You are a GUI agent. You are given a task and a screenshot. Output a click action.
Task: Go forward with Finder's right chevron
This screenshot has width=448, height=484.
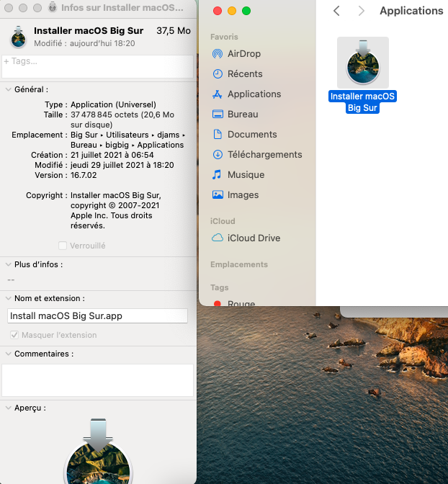(361, 11)
